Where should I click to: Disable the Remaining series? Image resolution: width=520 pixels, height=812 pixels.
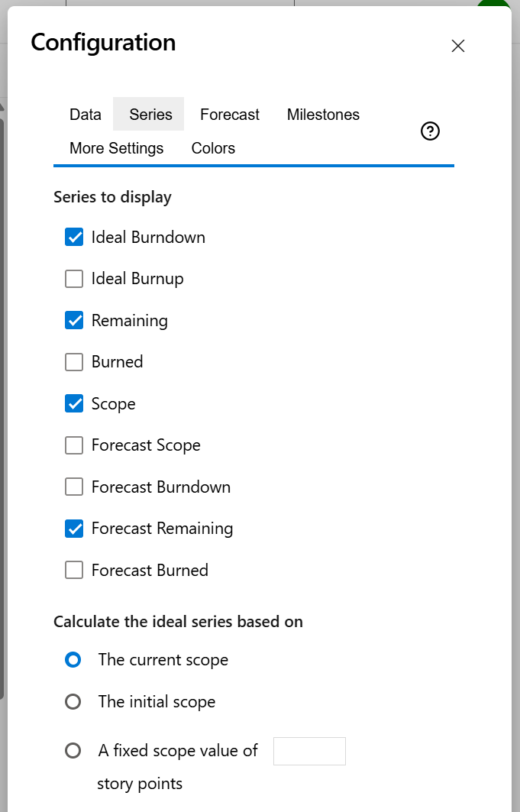(73, 320)
